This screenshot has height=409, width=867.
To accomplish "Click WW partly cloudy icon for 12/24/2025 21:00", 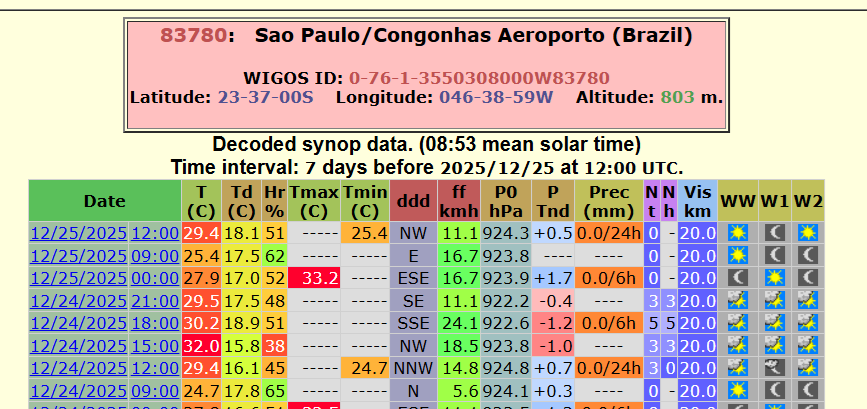I will tap(739, 300).
